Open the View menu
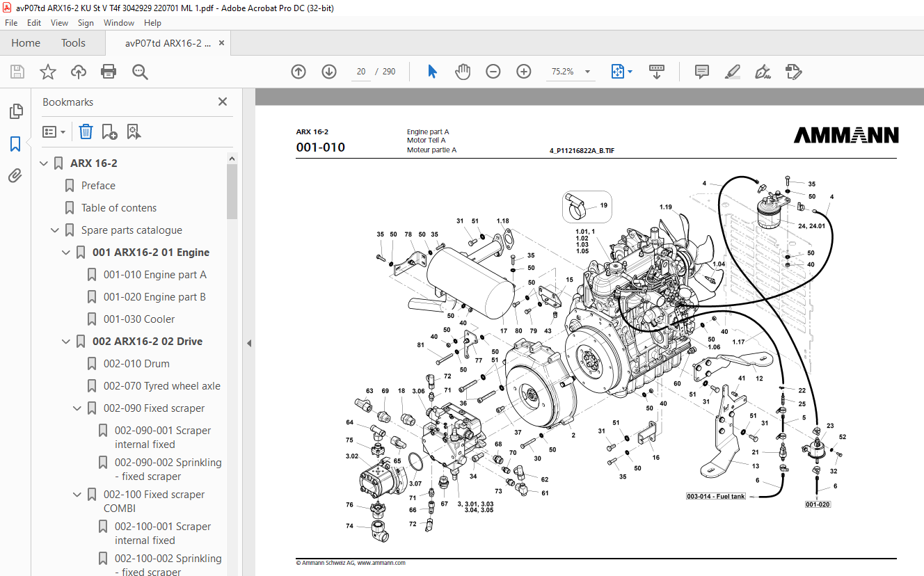Viewport: 924px width, 576px height. click(60, 23)
